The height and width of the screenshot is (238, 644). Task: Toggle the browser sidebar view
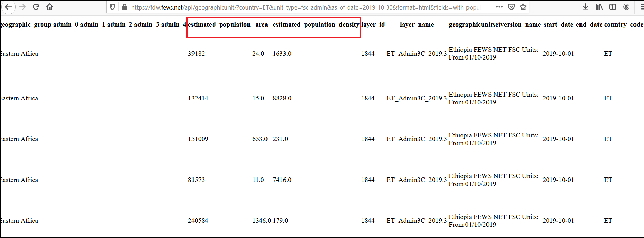point(613,7)
